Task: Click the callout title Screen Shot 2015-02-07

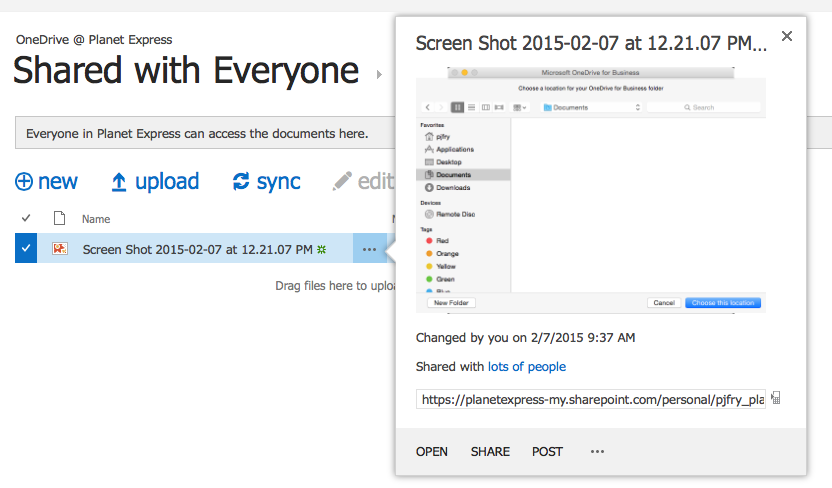Action: tap(591, 43)
